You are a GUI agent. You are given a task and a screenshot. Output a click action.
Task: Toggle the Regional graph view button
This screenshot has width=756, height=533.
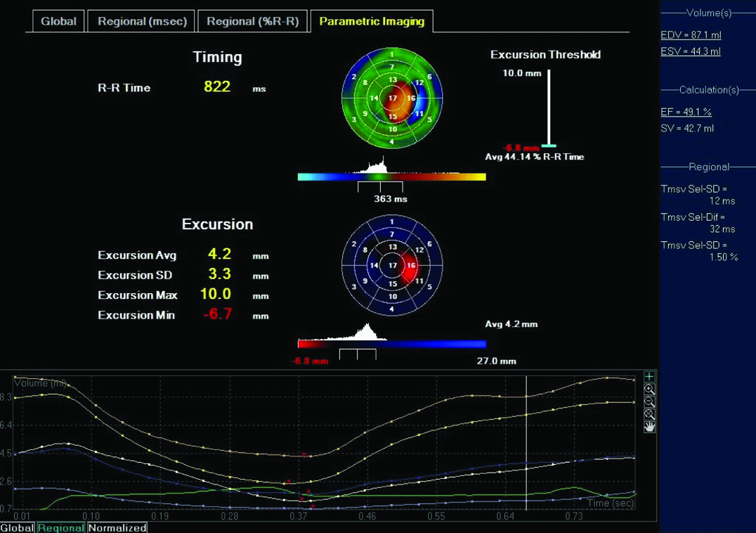(61, 527)
